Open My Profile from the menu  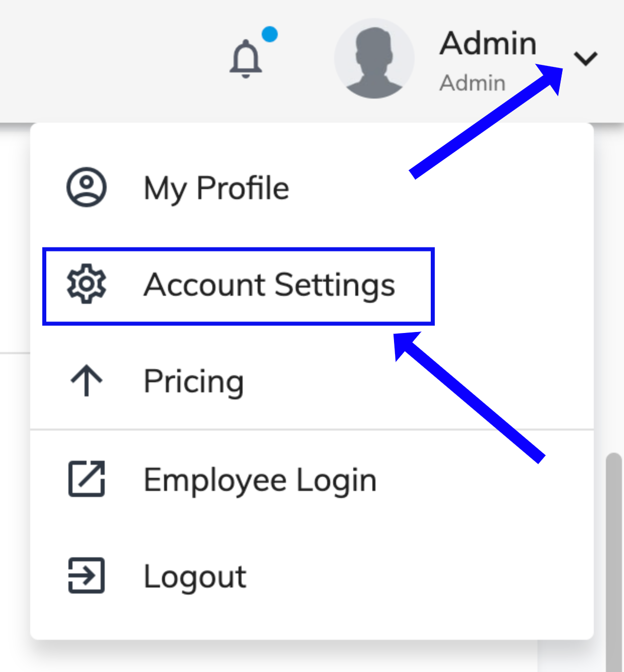(216, 187)
